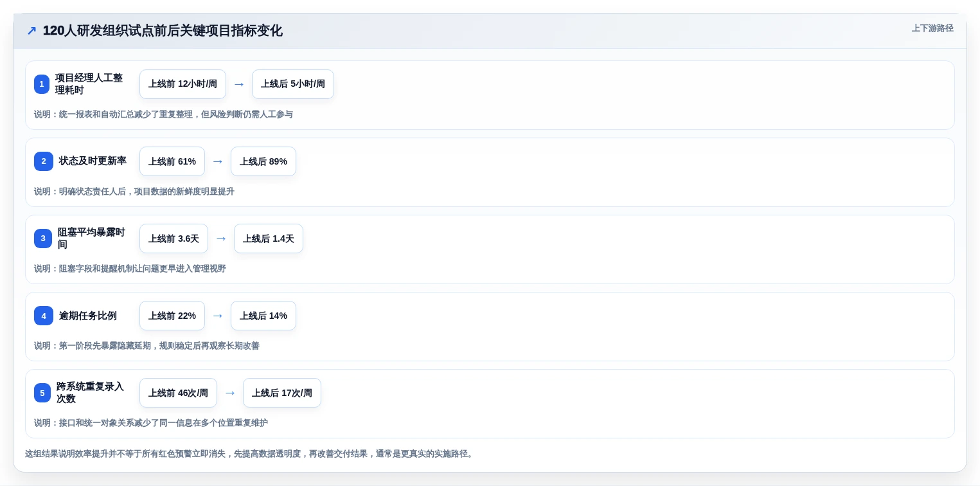This screenshot has height=486, width=980.
Task: Click the 上线后 89% value chip
Action: pos(263,161)
